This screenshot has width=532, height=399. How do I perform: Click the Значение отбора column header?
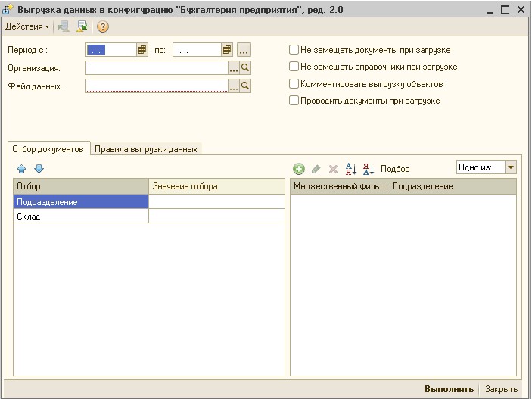[x=216, y=186]
